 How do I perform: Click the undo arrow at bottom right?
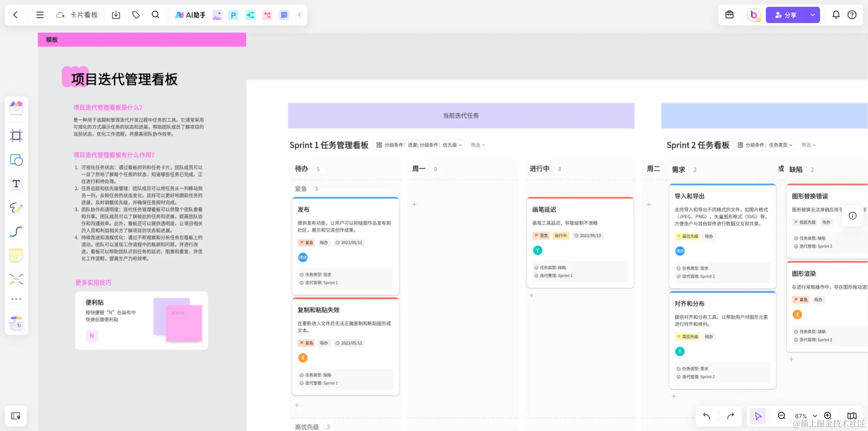click(706, 416)
